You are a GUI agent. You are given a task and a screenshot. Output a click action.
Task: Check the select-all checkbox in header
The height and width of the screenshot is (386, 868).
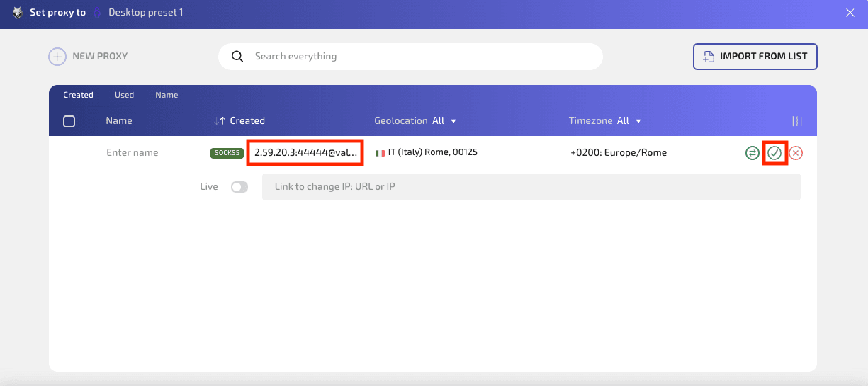click(x=69, y=121)
